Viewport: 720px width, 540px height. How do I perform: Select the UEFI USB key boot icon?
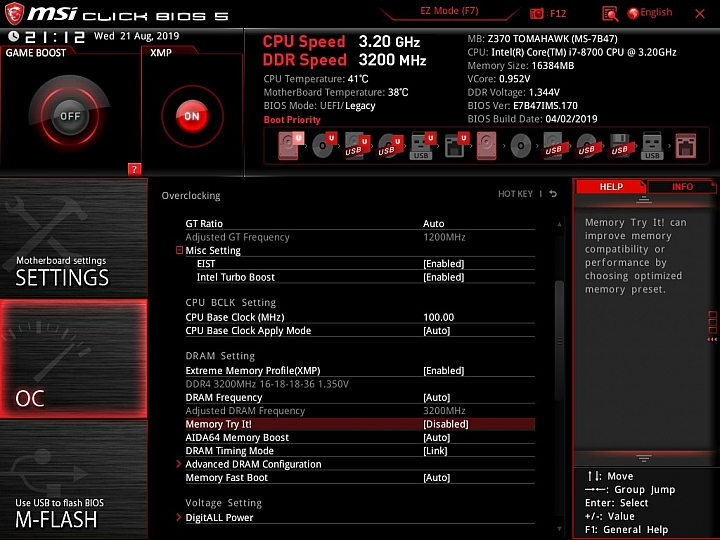pyautogui.click(x=422, y=146)
